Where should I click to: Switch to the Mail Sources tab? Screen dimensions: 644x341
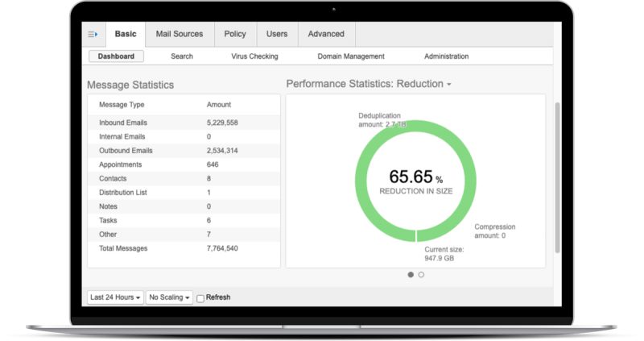click(180, 34)
